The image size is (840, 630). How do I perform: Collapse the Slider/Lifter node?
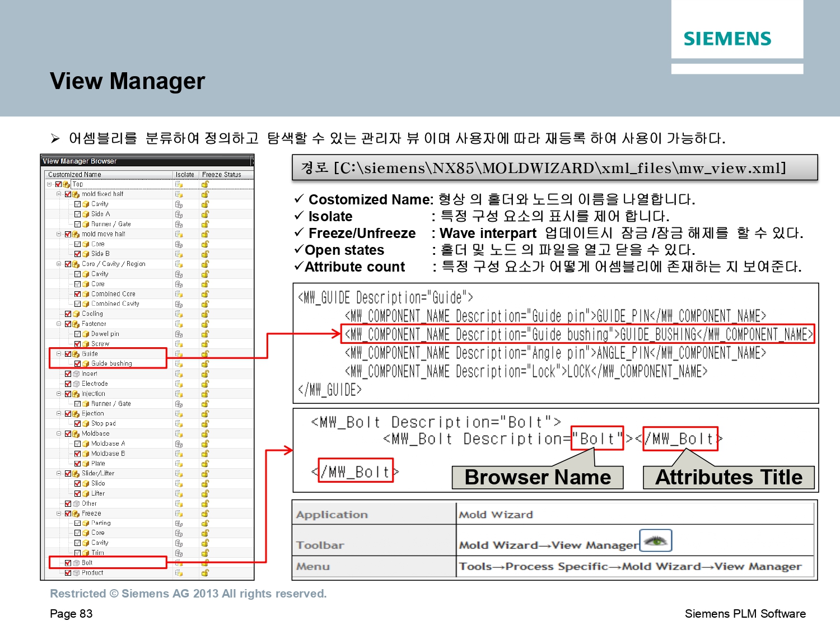tap(59, 473)
